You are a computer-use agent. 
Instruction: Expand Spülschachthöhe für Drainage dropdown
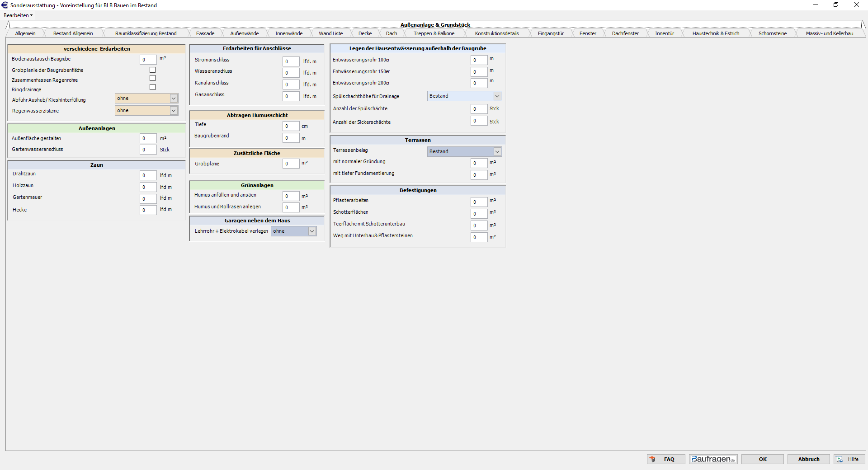coord(497,96)
